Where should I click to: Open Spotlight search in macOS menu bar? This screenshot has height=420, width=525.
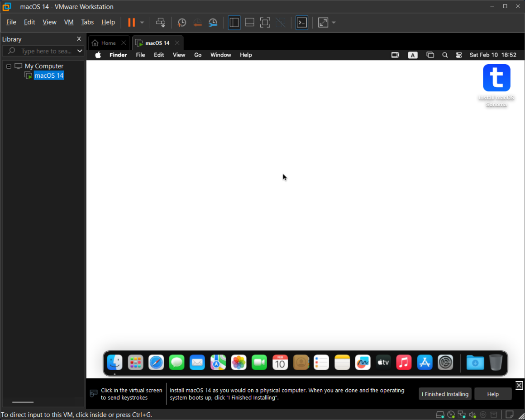[444, 55]
